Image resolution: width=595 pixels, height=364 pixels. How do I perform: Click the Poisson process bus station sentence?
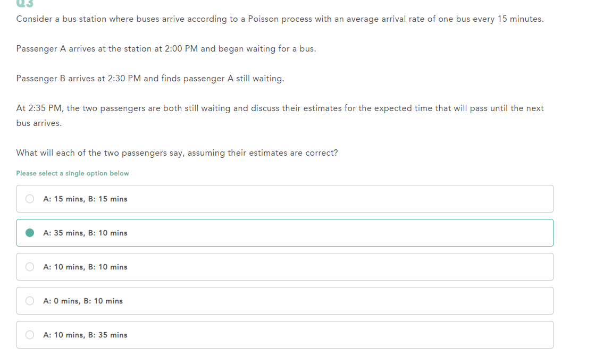pyautogui.click(x=280, y=19)
